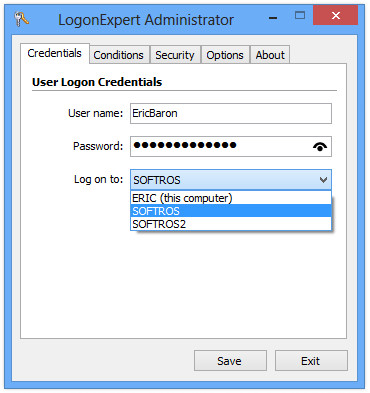Close the window with the red X

coord(336,16)
